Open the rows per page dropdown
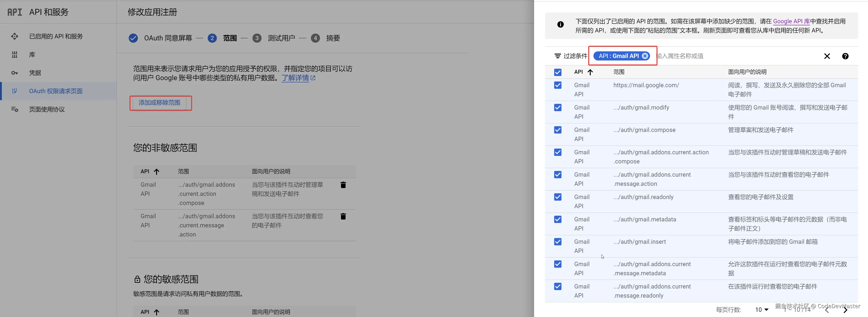Viewport: 868px width, 317px height. click(x=761, y=309)
